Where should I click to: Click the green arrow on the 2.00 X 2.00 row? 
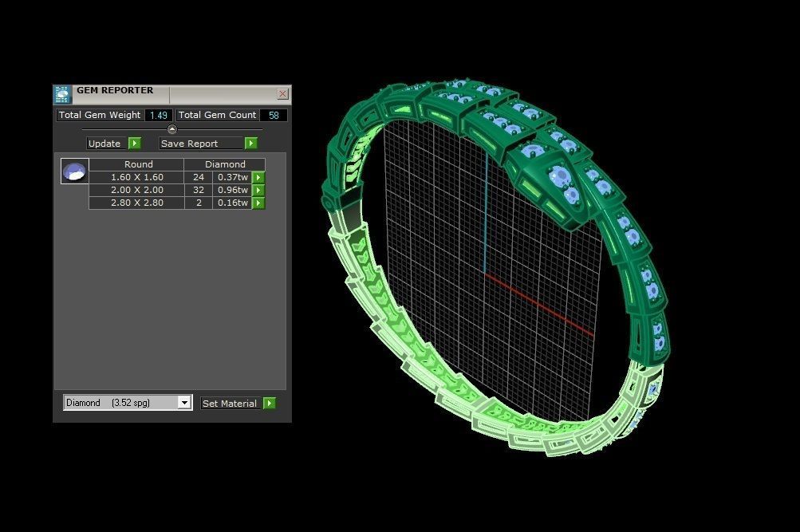pyautogui.click(x=258, y=191)
